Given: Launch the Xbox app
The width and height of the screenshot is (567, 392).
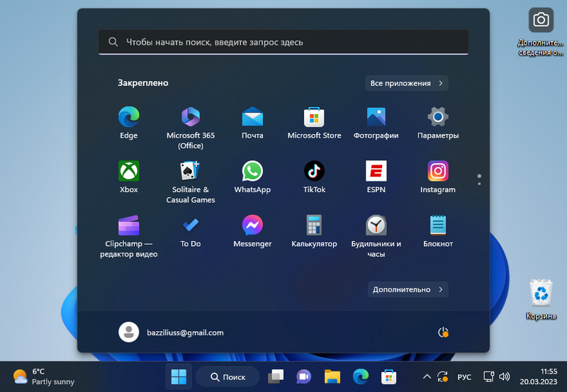Looking at the screenshot, I should tap(129, 177).
